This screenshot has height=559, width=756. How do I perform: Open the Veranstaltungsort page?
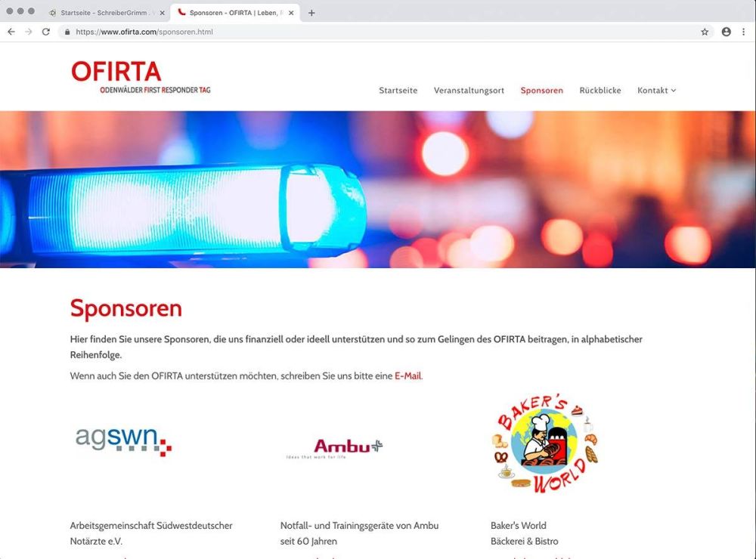click(469, 90)
